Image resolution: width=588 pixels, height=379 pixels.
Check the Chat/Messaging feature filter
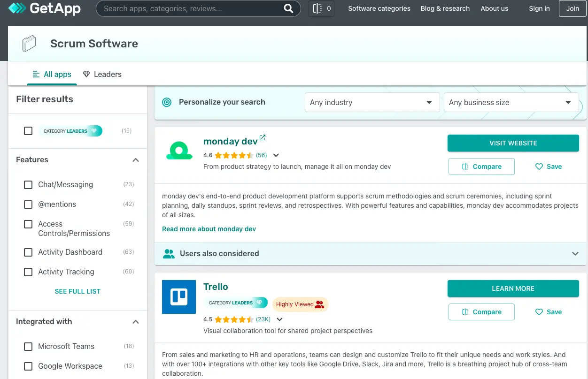[x=28, y=185]
